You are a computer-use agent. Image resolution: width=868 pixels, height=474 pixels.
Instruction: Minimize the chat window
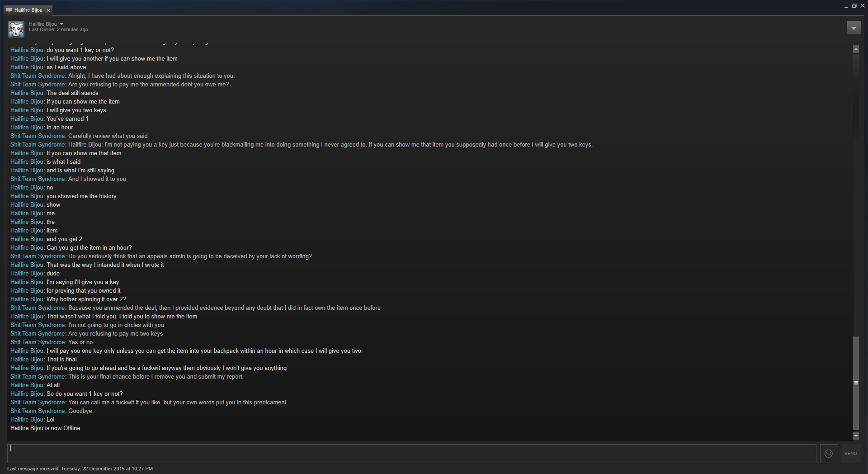[846, 6]
